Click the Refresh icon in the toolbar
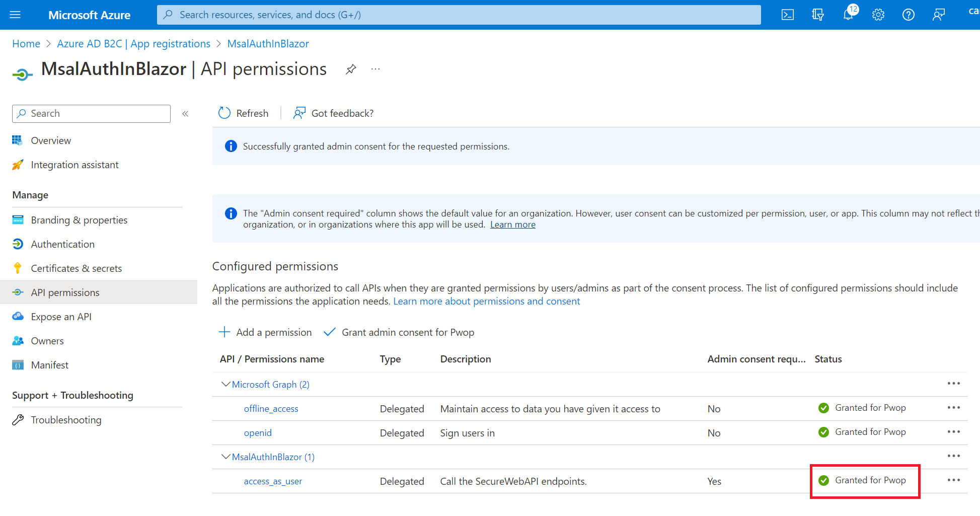The image size is (980, 516). click(x=224, y=113)
